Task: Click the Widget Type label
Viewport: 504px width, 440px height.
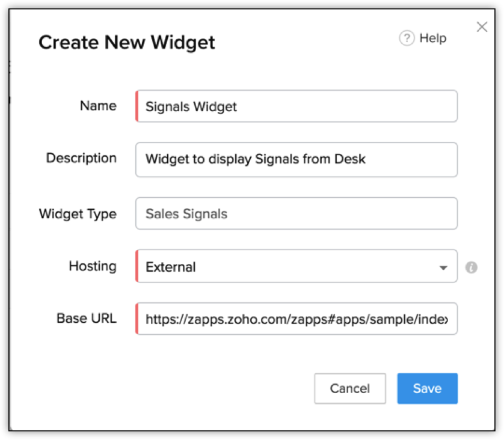Action: (78, 213)
